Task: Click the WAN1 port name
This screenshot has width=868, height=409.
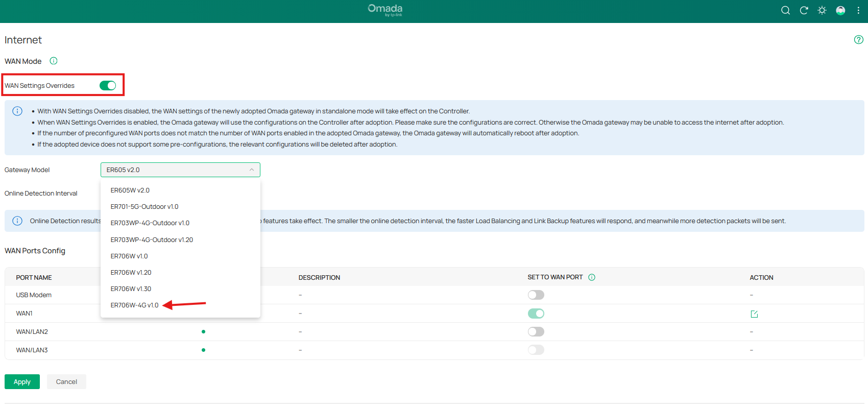Action: point(24,314)
